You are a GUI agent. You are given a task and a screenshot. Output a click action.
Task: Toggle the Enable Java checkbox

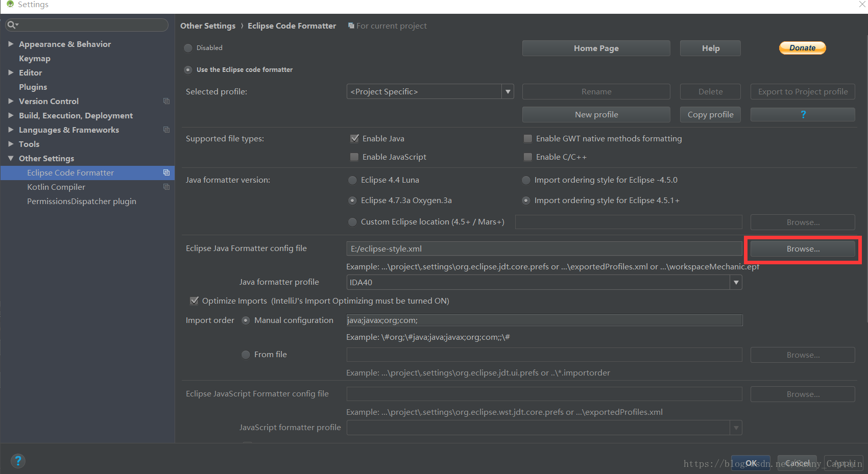354,138
